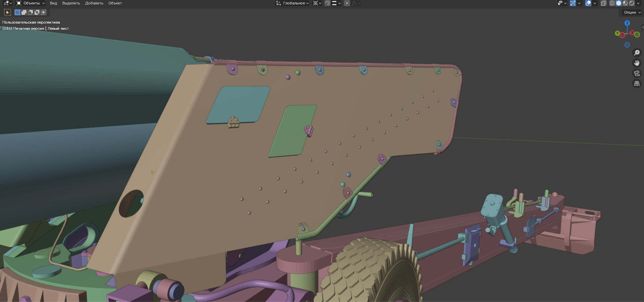
Task: Open proportional editing falloff dropdown
Action: tap(356, 3)
